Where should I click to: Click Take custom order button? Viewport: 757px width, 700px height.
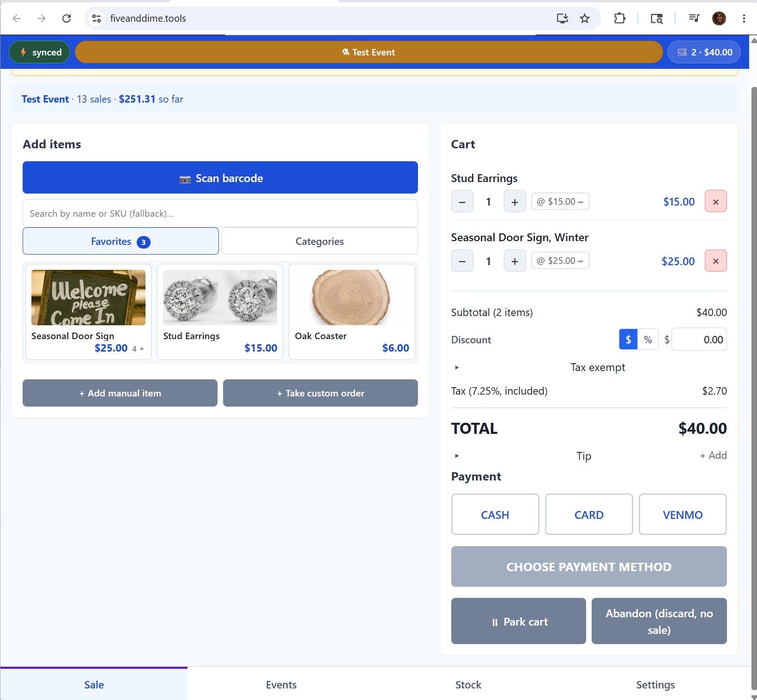point(321,393)
